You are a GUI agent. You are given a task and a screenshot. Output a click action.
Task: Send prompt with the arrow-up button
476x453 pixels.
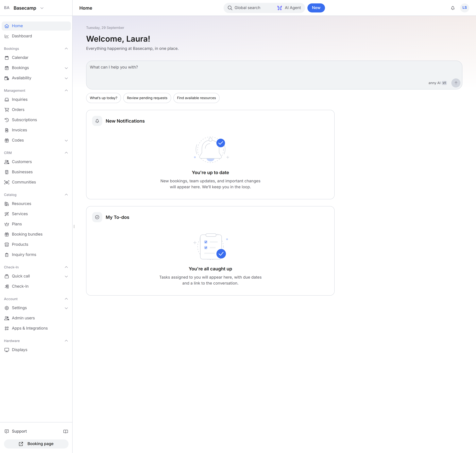[456, 83]
